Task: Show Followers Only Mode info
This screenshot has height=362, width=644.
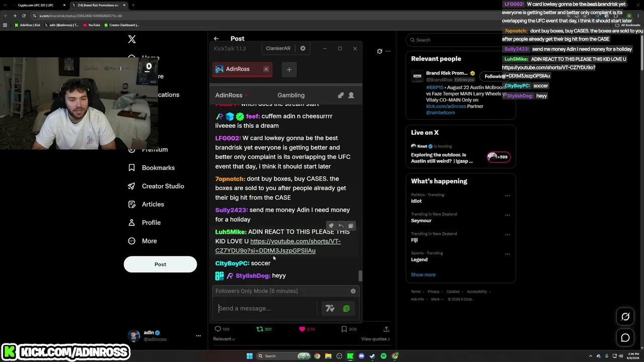Action: point(353,291)
